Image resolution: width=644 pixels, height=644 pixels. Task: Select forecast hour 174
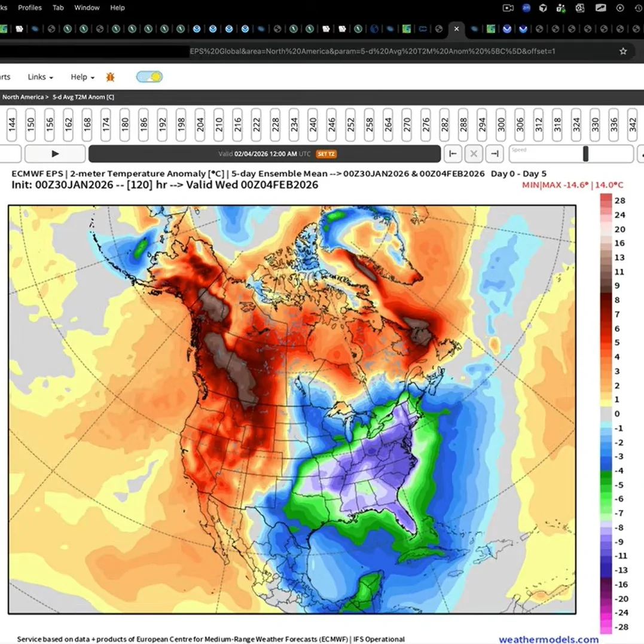click(106, 124)
